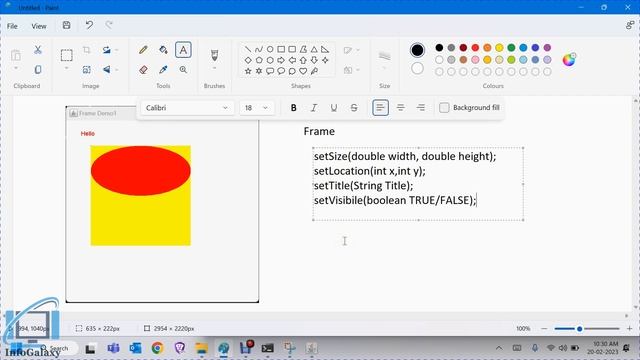Click the Resize and skew icon
Image resolution: width=640 pixels, height=360 pixels.
click(87, 70)
